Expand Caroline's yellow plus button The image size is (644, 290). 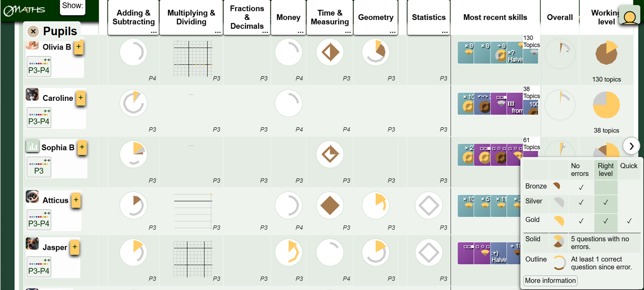tap(80, 99)
